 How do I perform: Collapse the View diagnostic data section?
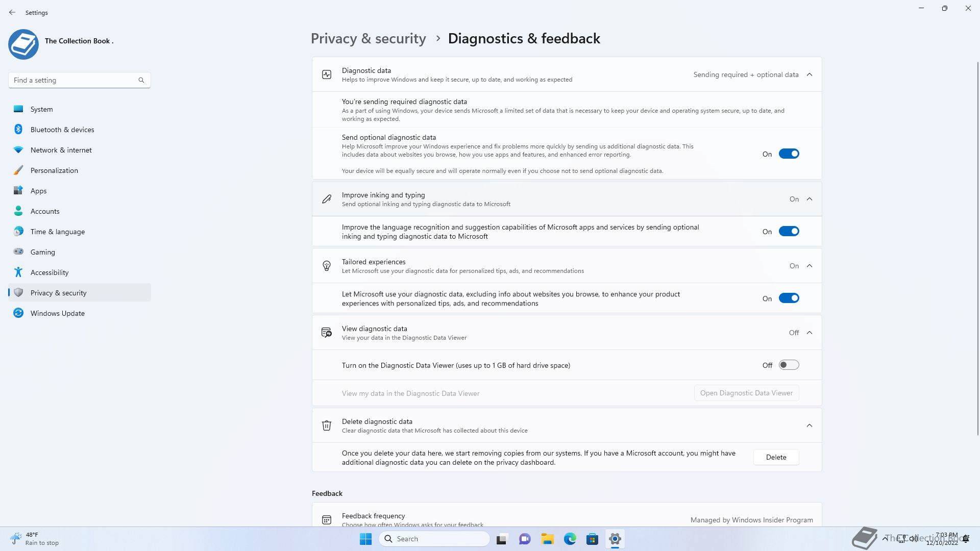point(810,333)
